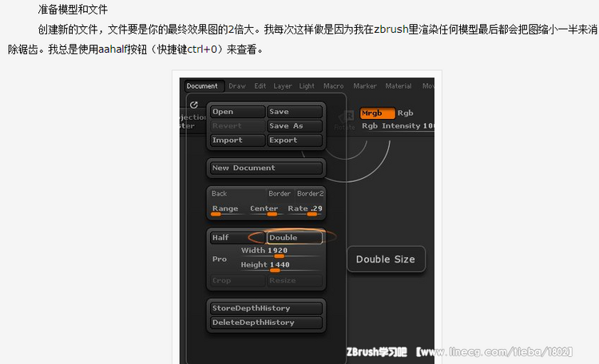
Task: Toggle the Rgb mode button
Action: [x=405, y=113]
